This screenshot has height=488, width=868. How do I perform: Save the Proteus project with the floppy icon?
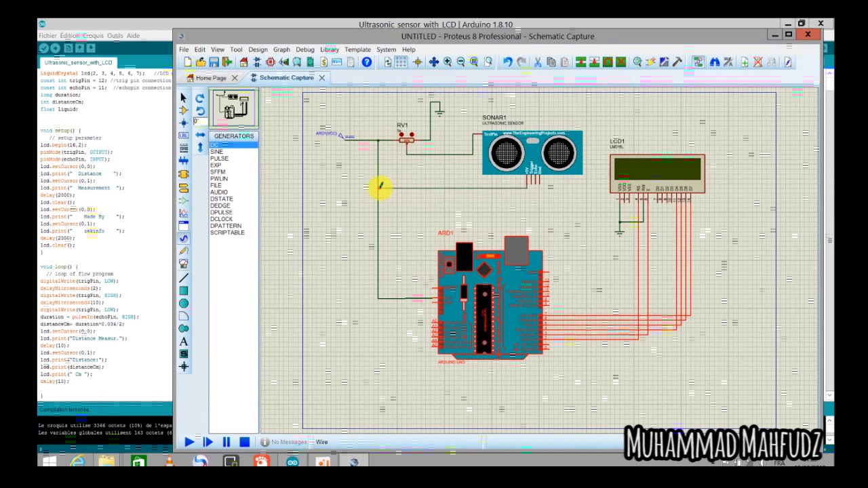(214, 62)
